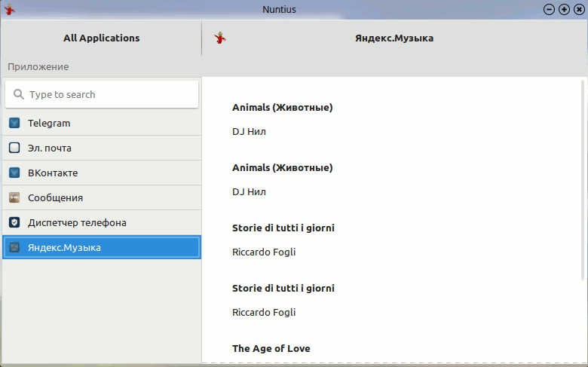
Task: Click the Nuntius window title text
Action: click(x=279, y=9)
